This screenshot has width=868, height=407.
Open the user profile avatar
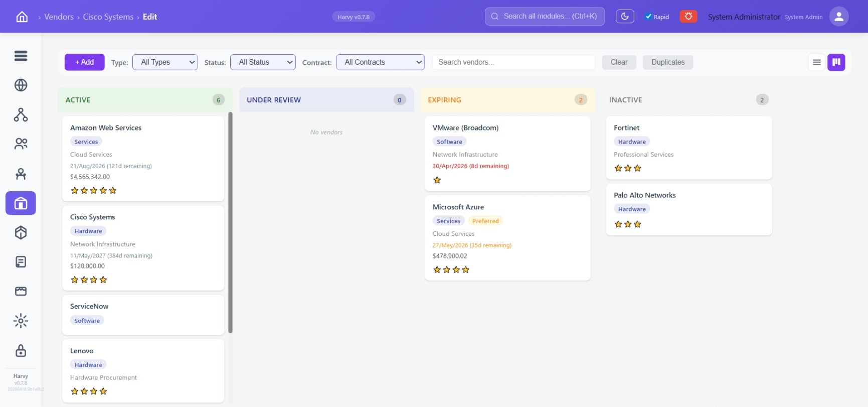click(839, 17)
